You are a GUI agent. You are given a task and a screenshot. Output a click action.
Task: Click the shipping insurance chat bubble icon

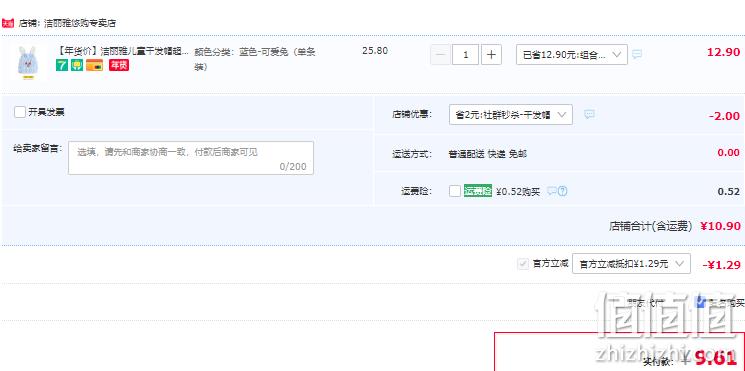[552, 191]
